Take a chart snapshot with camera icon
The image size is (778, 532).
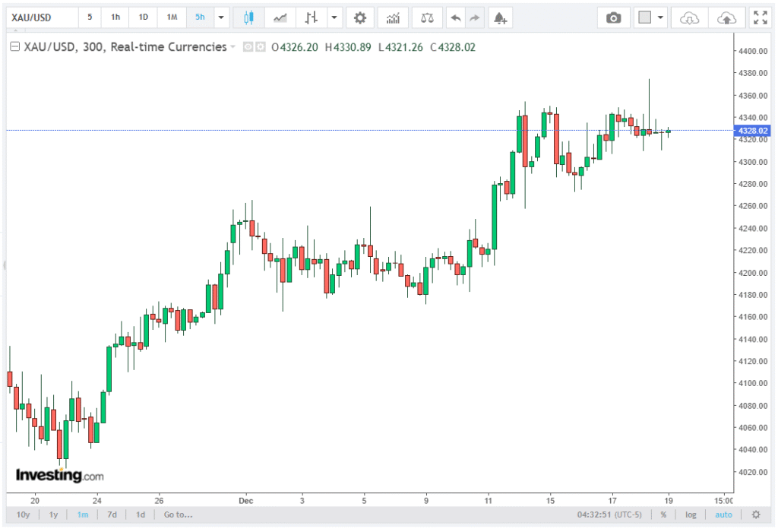tap(613, 17)
